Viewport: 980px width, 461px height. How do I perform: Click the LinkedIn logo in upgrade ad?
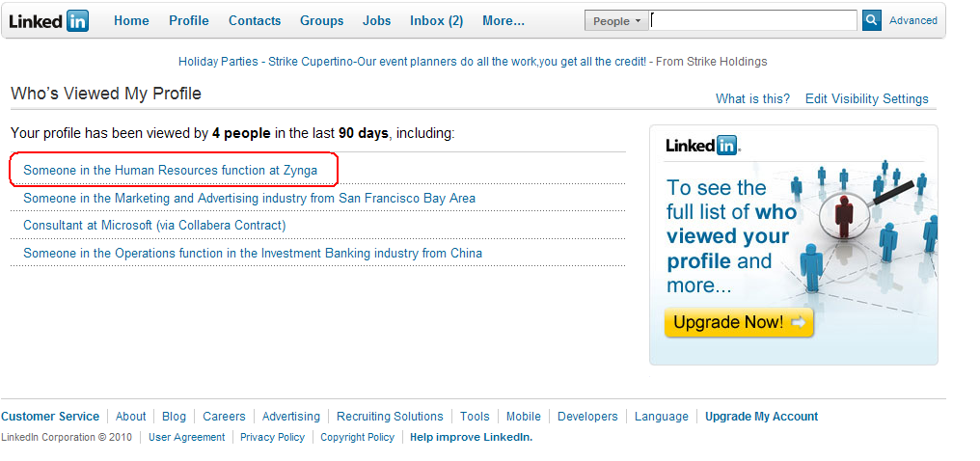click(x=703, y=146)
